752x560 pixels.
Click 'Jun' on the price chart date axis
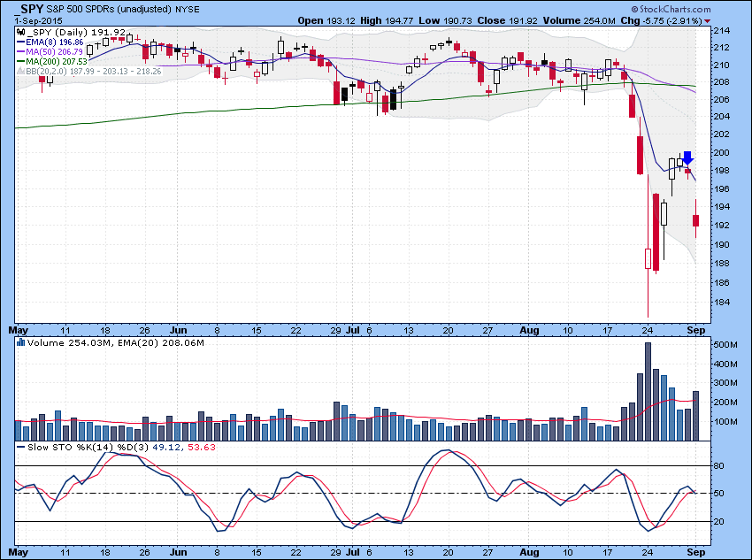[x=179, y=330]
